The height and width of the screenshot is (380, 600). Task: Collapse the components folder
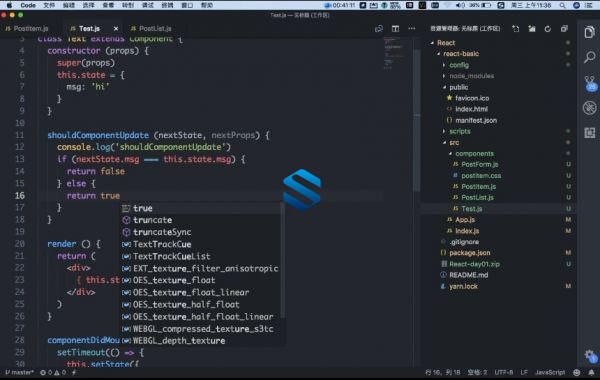474,153
